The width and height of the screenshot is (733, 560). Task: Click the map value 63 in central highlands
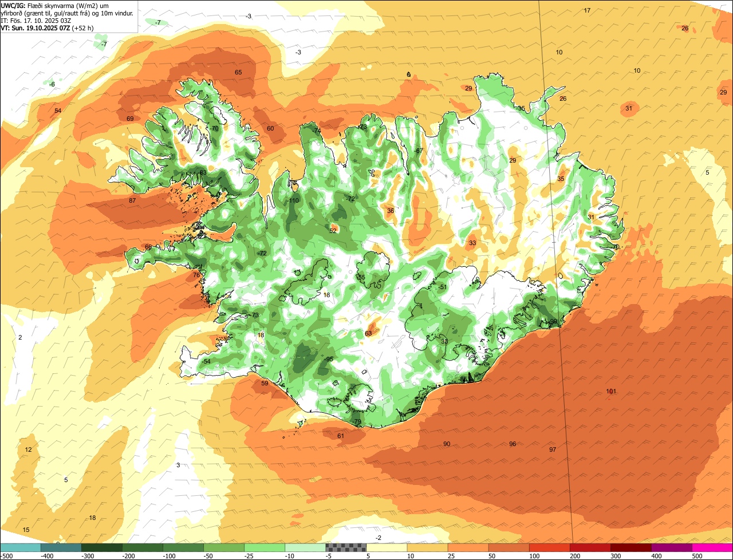368,333
